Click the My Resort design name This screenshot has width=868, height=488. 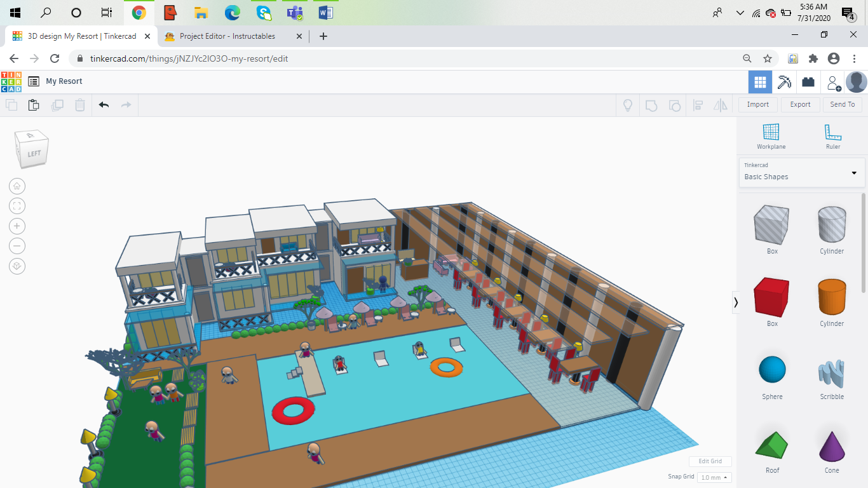tap(64, 81)
